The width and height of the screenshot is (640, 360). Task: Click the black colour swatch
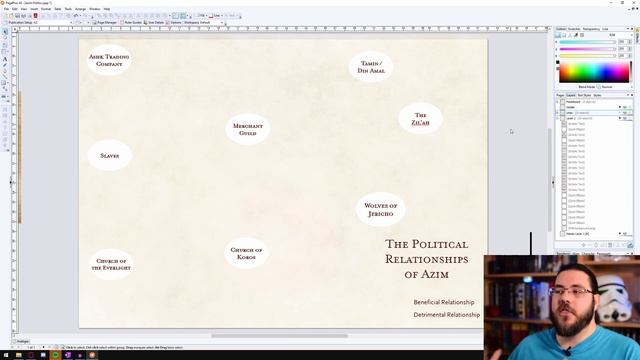point(558,62)
